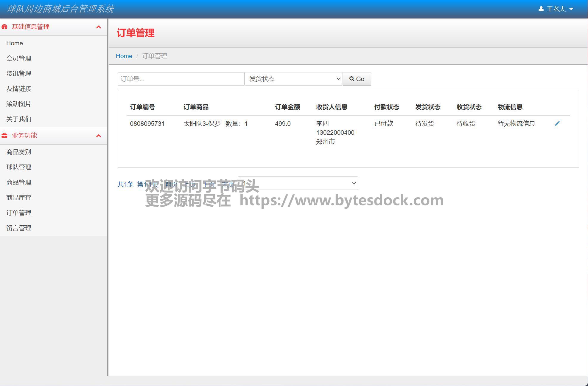
Task: Go to 商品库存 menu item
Action: point(19,198)
